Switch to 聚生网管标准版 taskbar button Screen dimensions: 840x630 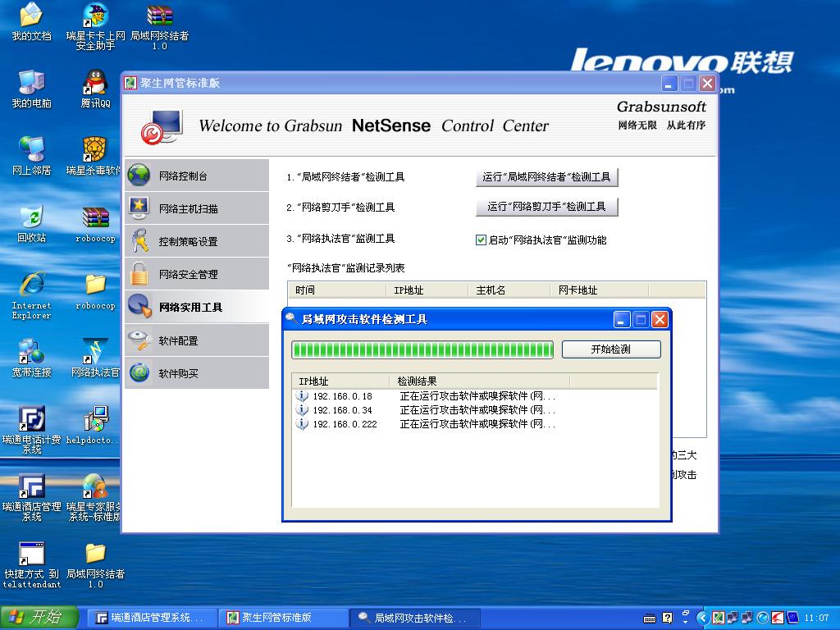[284, 618]
